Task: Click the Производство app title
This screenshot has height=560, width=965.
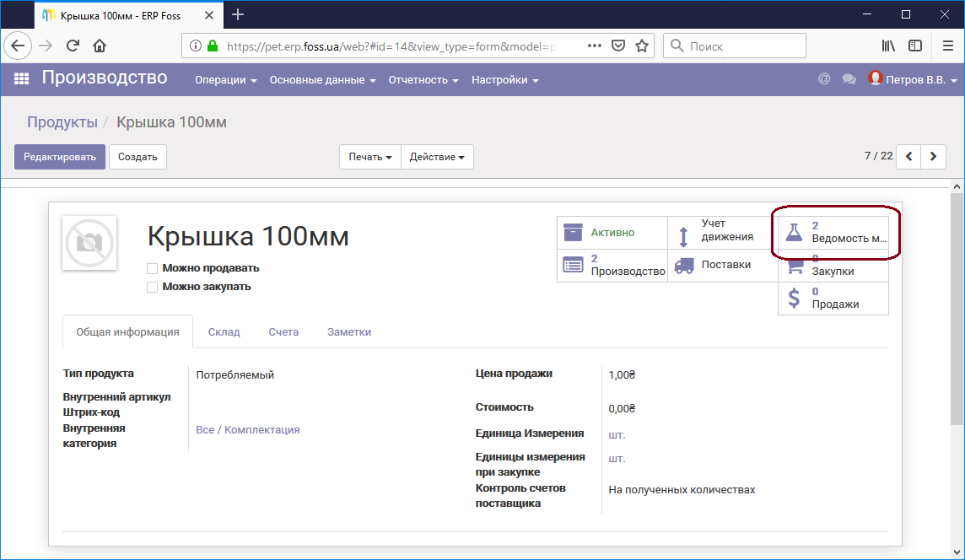Action: point(105,78)
